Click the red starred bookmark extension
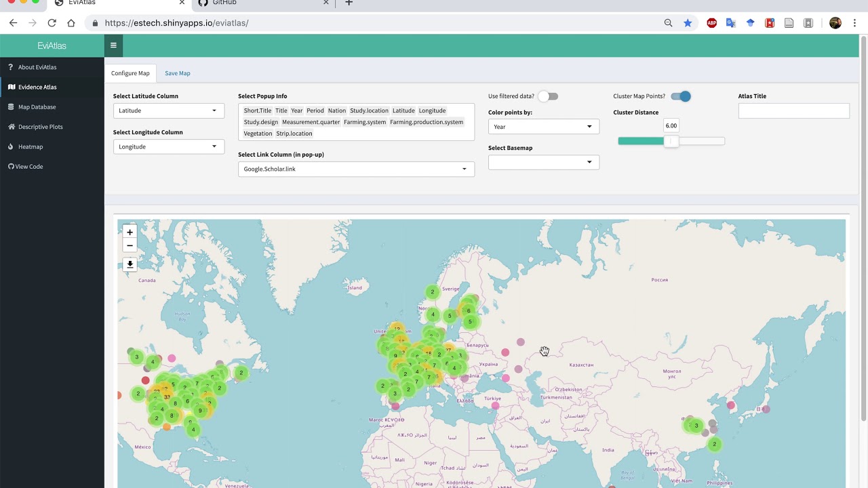Viewport: 868px width, 488px height. point(769,23)
